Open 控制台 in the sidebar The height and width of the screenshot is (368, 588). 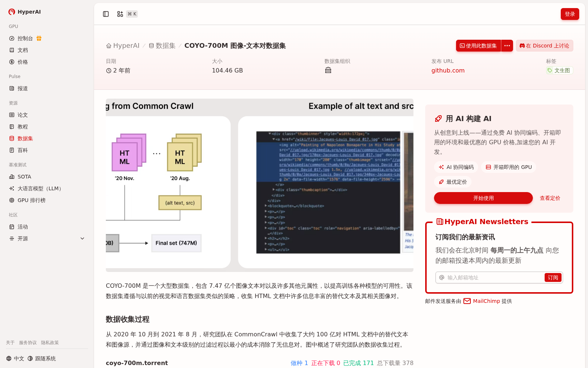tap(25, 38)
